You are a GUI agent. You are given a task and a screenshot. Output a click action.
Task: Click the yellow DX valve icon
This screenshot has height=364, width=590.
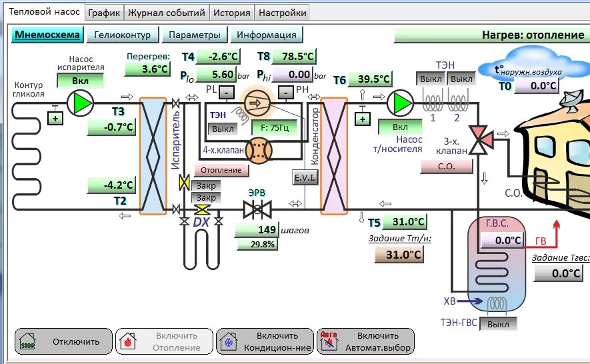pyautogui.click(x=202, y=209)
